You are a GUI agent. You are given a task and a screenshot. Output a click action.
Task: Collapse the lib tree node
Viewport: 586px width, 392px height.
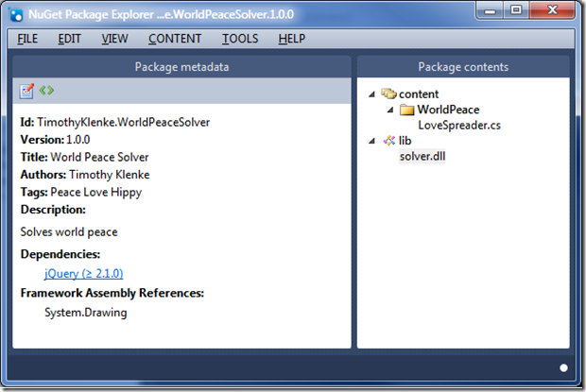point(371,141)
